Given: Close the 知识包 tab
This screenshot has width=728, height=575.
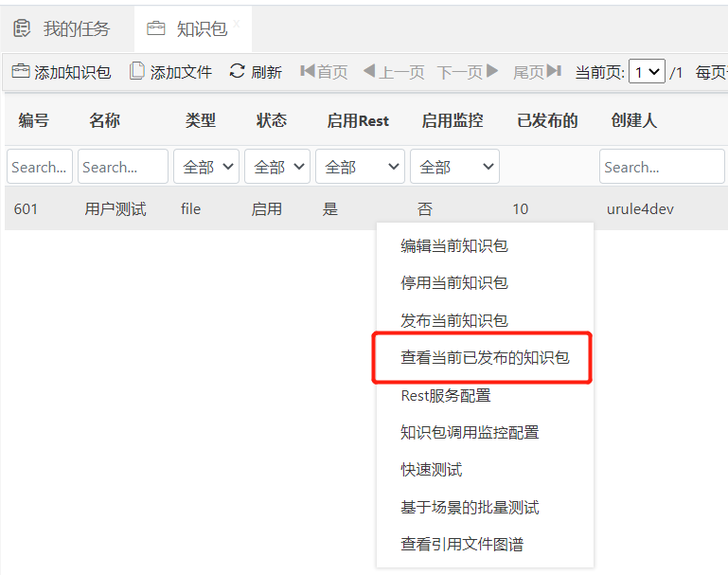Looking at the screenshot, I should pyautogui.click(x=237, y=22).
